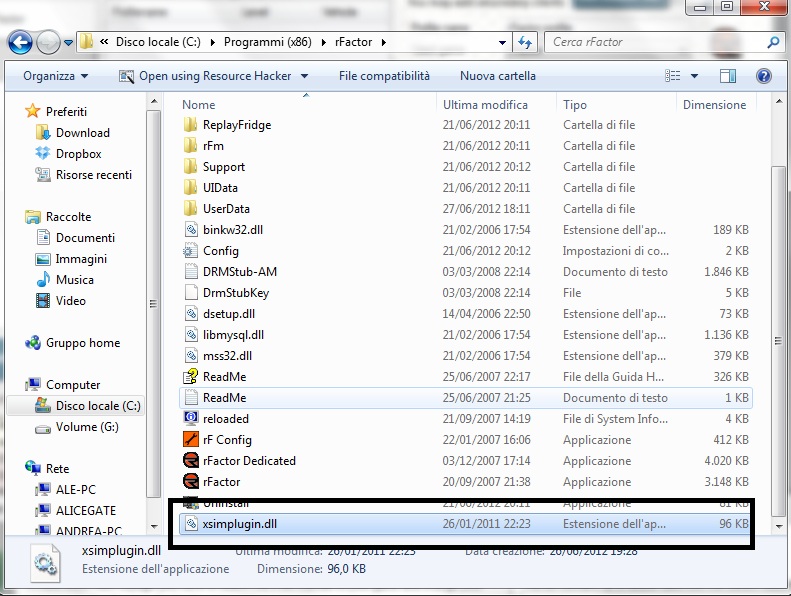
Task: Open Dropbox in navigation pane
Action: (79, 154)
